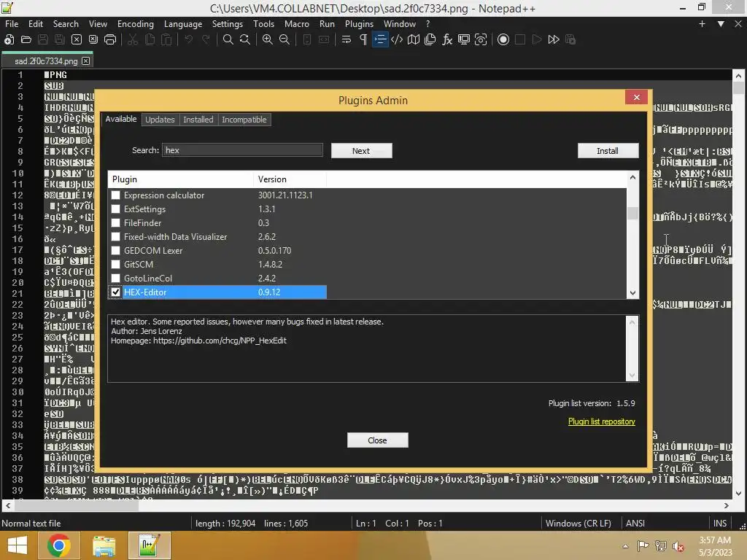
Task: Open the dropdown triangle at menu bar right
Action: coord(721,24)
